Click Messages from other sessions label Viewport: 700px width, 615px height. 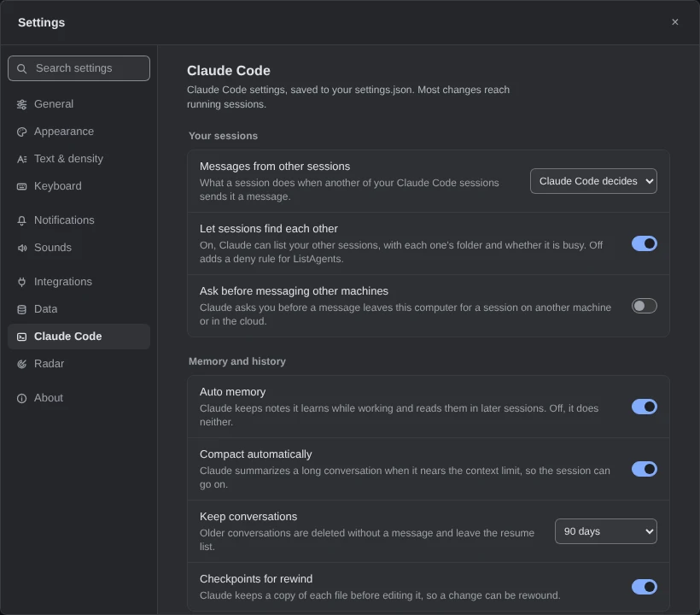click(275, 167)
